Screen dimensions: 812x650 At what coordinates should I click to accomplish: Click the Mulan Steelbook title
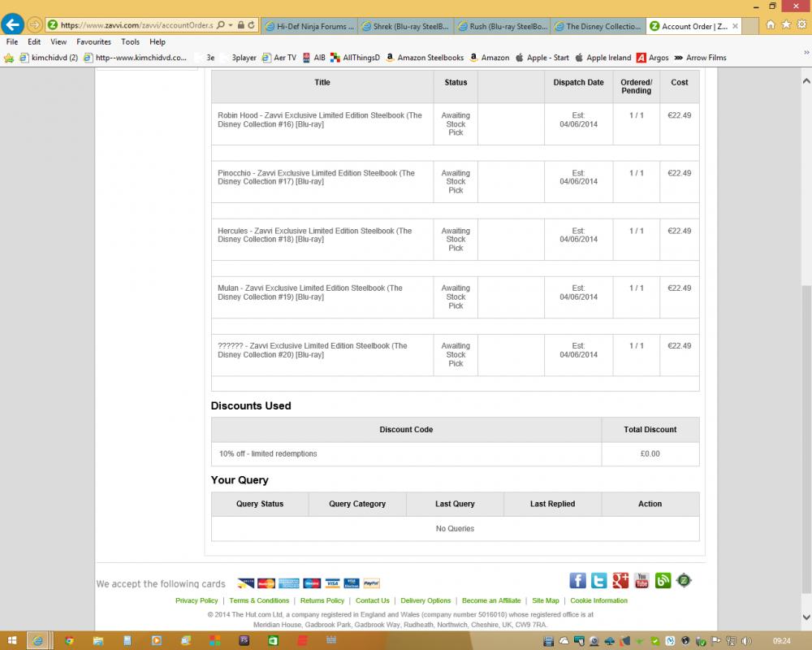click(x=309, y=292)
